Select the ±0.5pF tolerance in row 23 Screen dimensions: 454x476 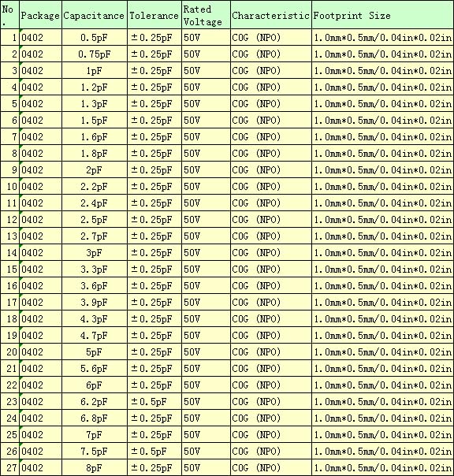pyautogui.click(x=154, y=402)
